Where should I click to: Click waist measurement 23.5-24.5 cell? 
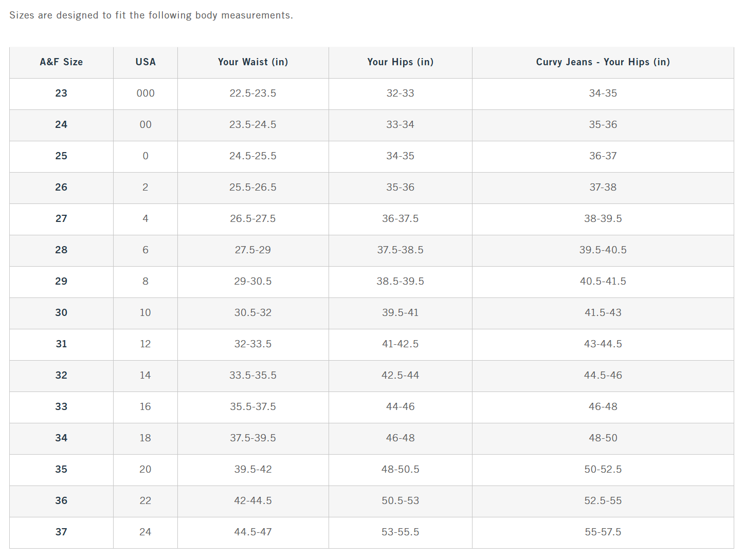pos(253,125)
